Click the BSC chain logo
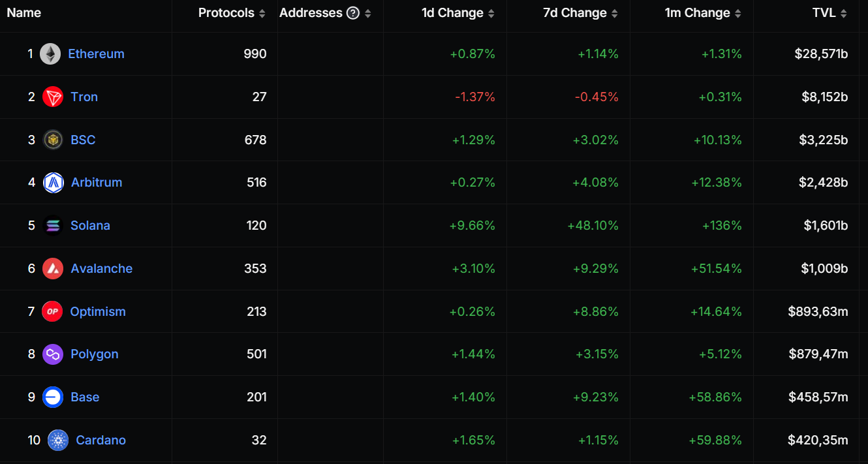 (52, 140)
